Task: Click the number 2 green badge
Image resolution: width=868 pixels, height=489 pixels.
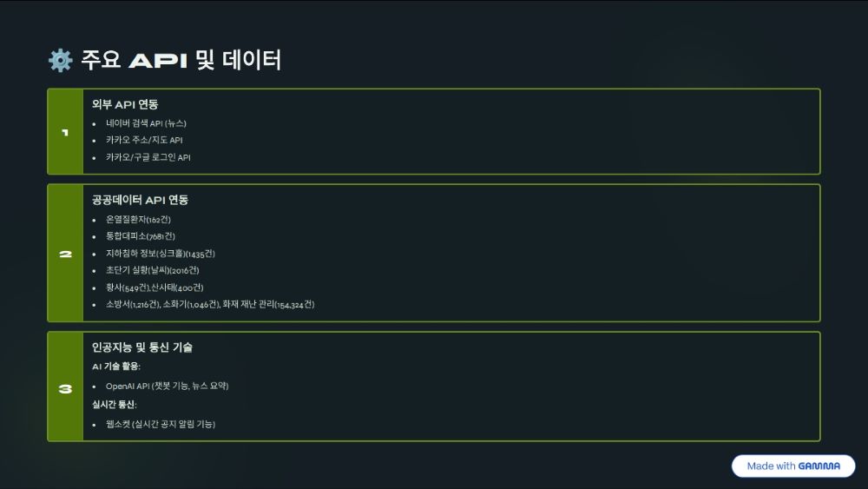Action: pos(65,254)
